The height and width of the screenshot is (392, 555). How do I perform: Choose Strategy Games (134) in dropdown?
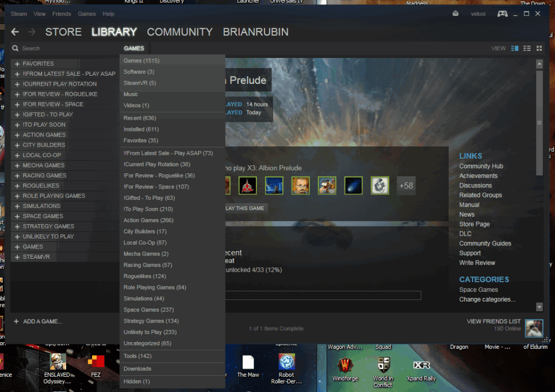tap(151, 321)
